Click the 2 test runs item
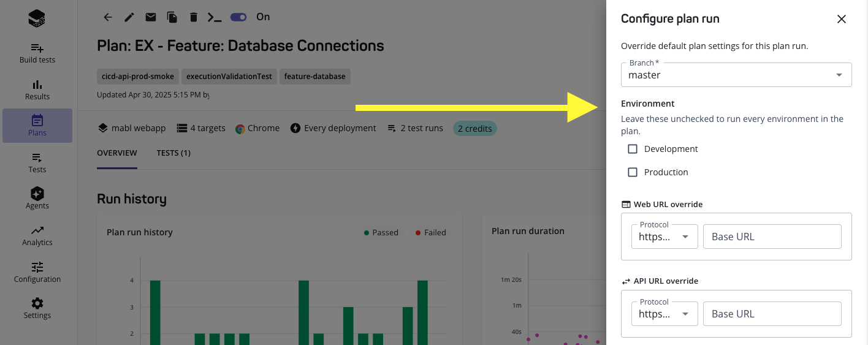Viewport: 868px width, 345px height. pos(415,129)
